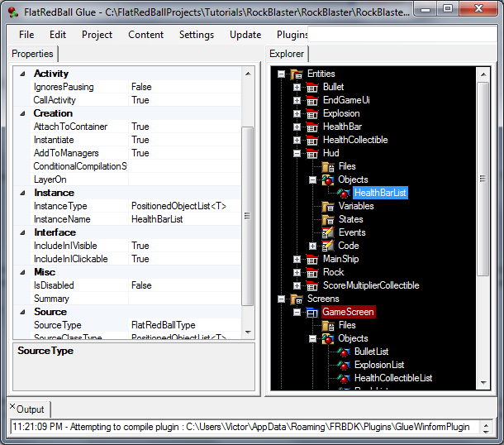Click the Code notepad icon

point(328,246)
